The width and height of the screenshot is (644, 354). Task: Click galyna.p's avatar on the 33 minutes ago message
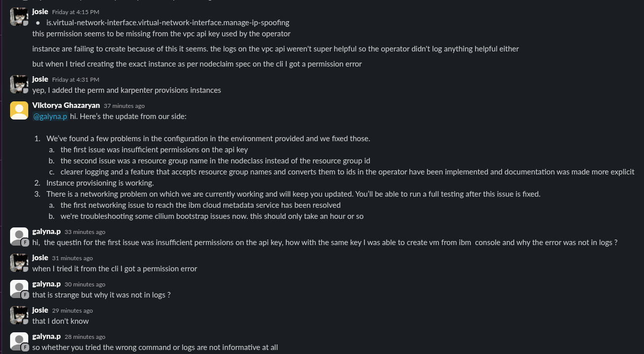tap(19, 237)
